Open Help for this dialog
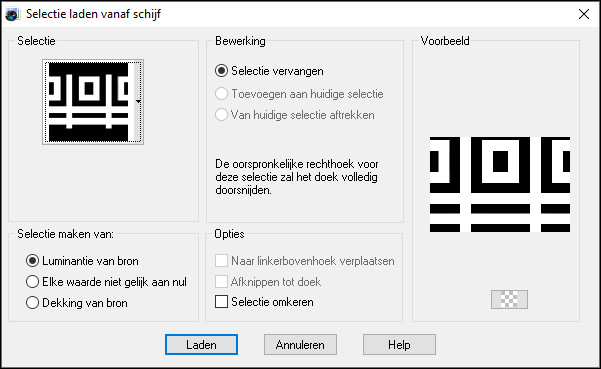Image resolution: width=601 pixels, height=369 pixels. pos(399,344)
